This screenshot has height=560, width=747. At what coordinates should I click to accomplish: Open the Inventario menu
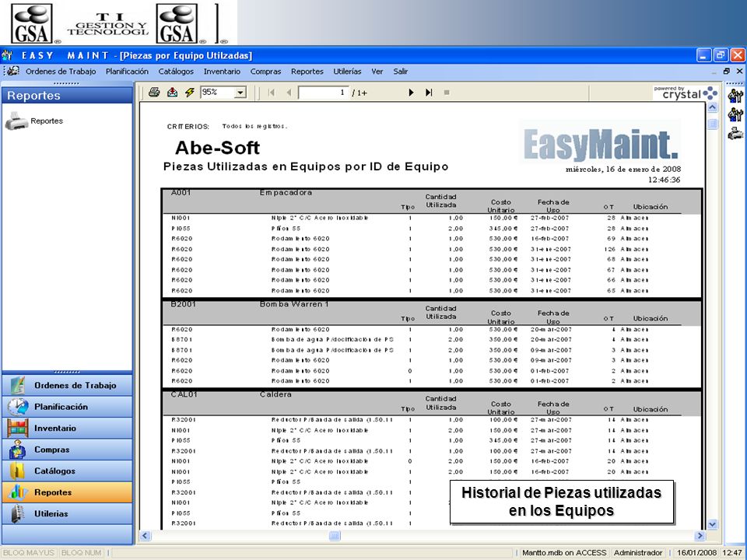pos(222,72)
